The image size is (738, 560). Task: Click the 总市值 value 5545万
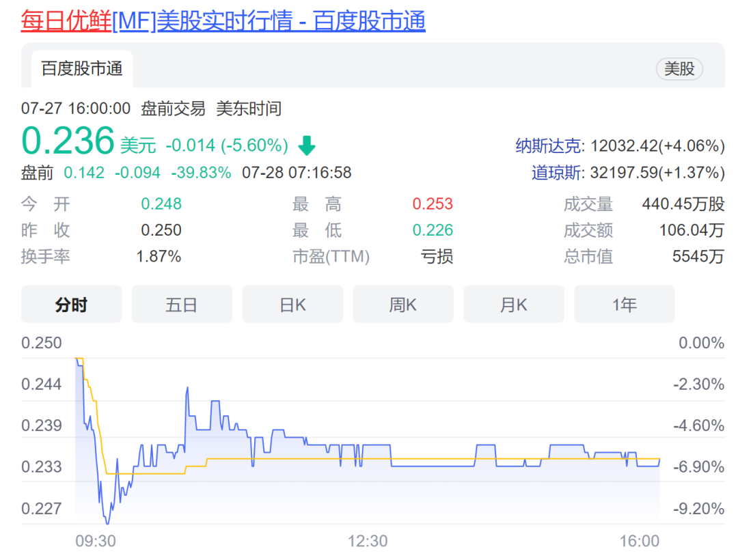698,257
